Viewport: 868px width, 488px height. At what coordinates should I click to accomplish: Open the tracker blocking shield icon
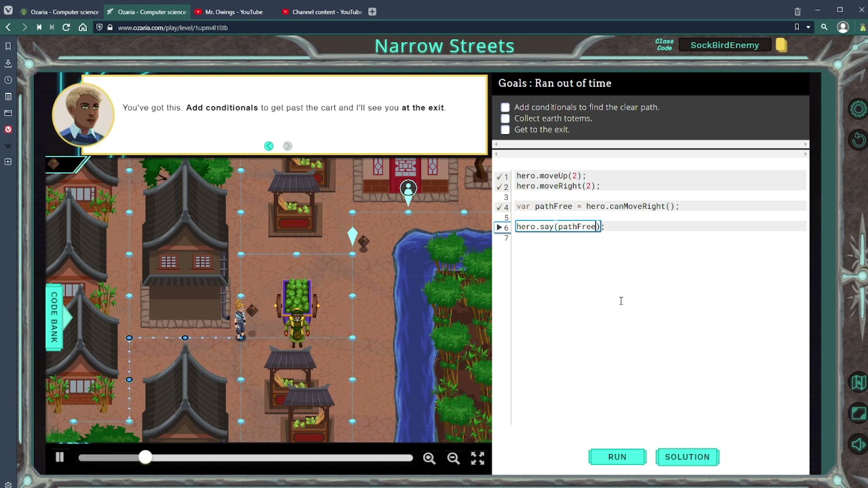click(x=100, y=27)
